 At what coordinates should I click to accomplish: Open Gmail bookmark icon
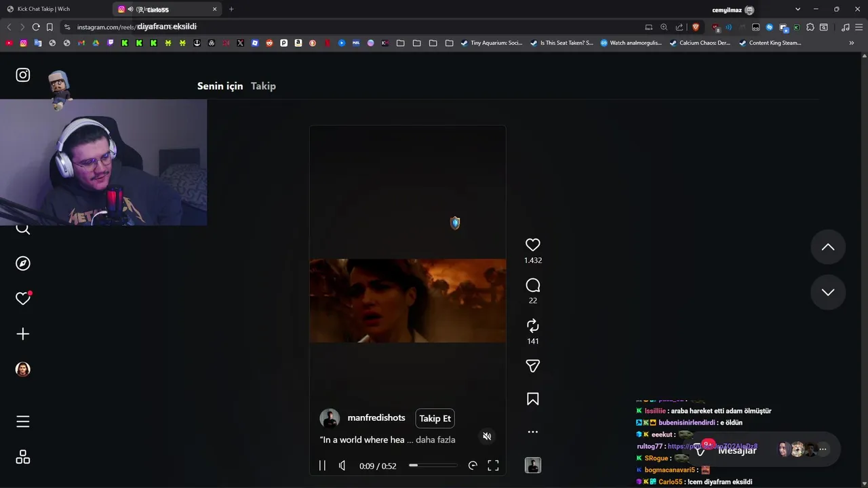point(81,43)
